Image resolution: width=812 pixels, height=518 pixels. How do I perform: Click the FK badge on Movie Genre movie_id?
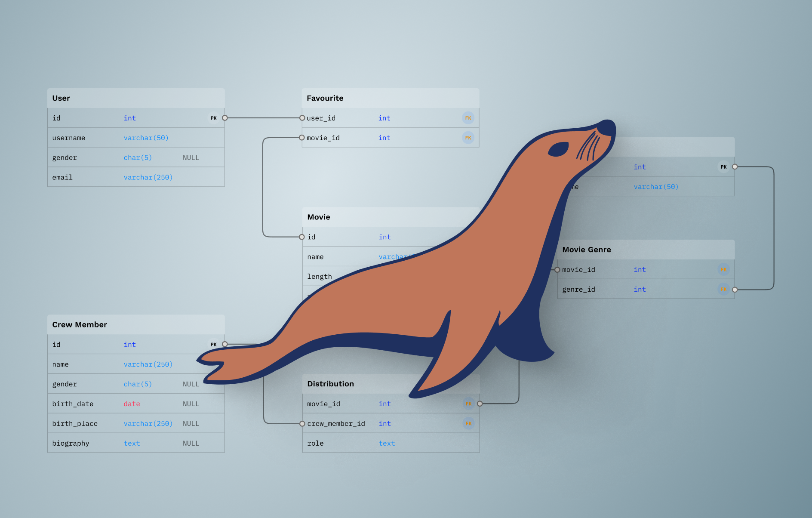tap(724, 269)
